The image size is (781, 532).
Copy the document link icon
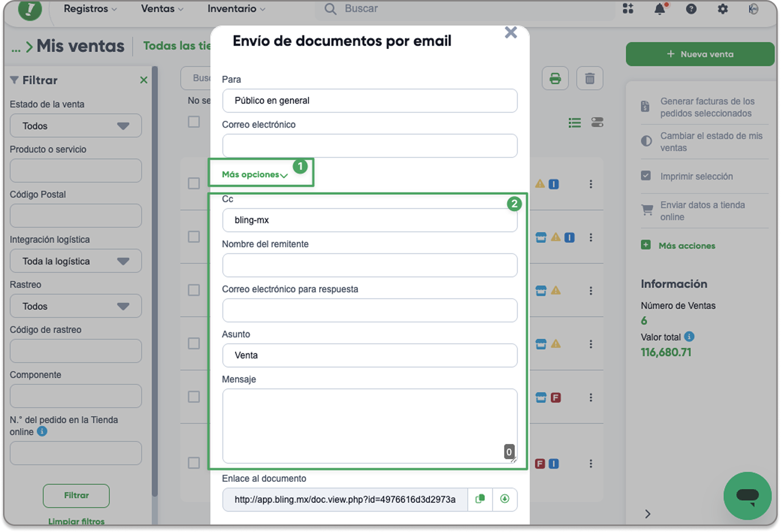[x=480, y=499]
